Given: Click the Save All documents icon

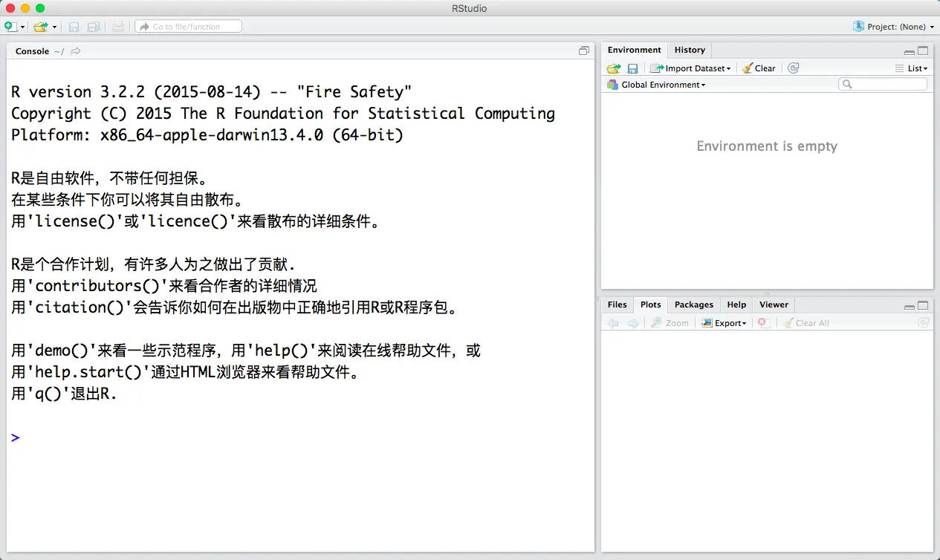Looking at the screenshot, I should point(94,27).
